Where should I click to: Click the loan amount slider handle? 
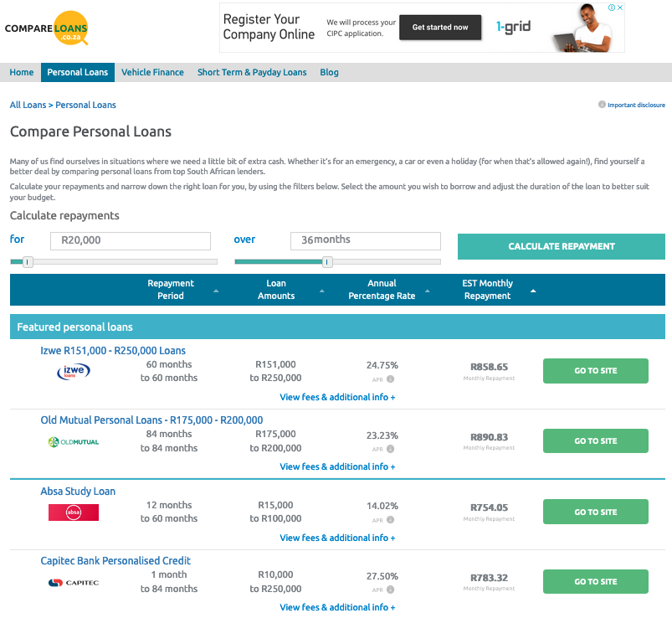click(28, 262)
